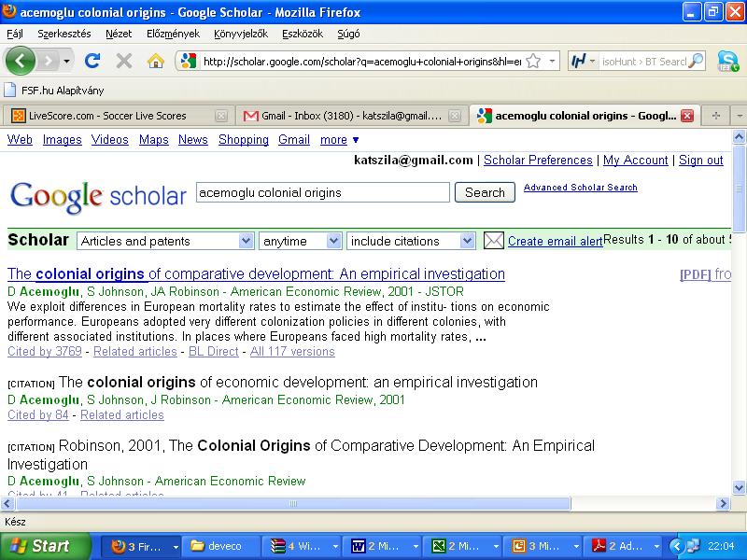Screen dimensions: 747x560
Task: Open the back/forward history dropdown arrow
Action: (x=66, y=61)
